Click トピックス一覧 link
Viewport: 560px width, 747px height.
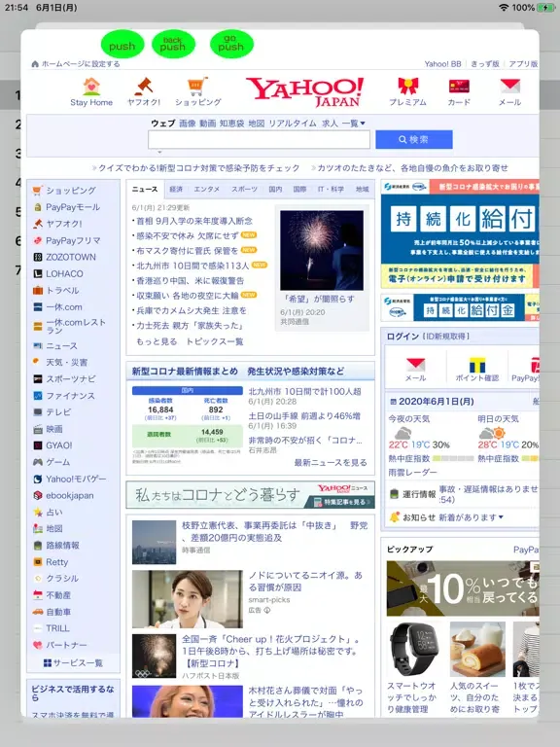(x=214, y=341)
